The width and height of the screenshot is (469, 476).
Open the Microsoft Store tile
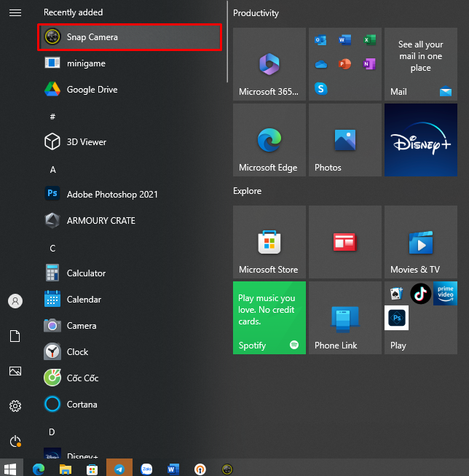pyautogui.click(x=269, y=241)
